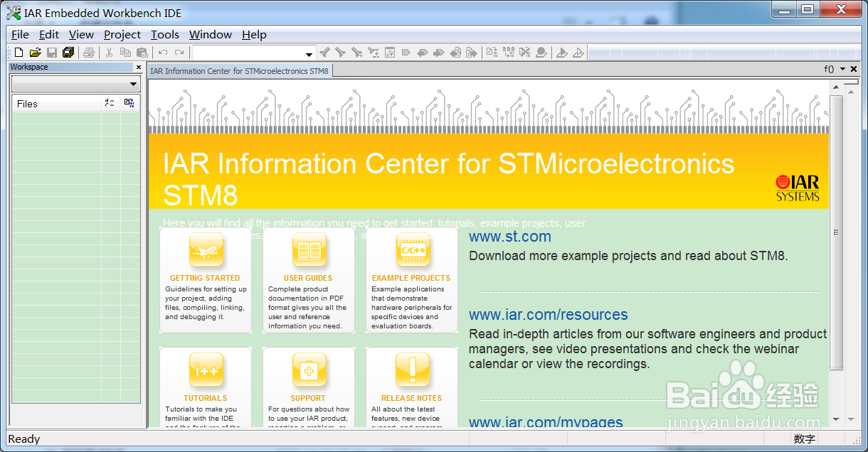Click the Support first-aid icon
The image size is (868, 452).
pos(309,370)
